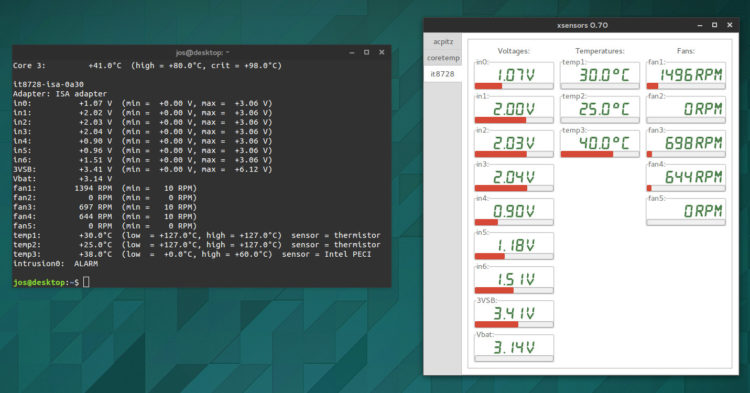750x393 pixels.
Task: Click the Vbat 3.14V voltage readout
Action: pos(514,347)
